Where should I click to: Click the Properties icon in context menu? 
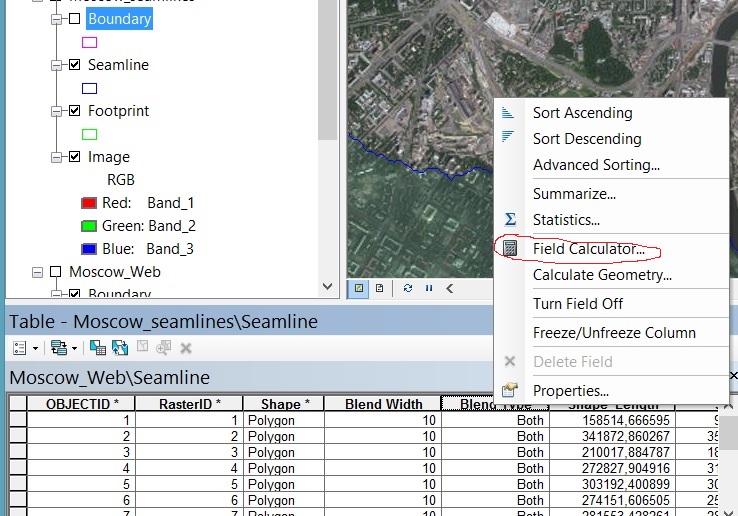click(x=510, y=390)
